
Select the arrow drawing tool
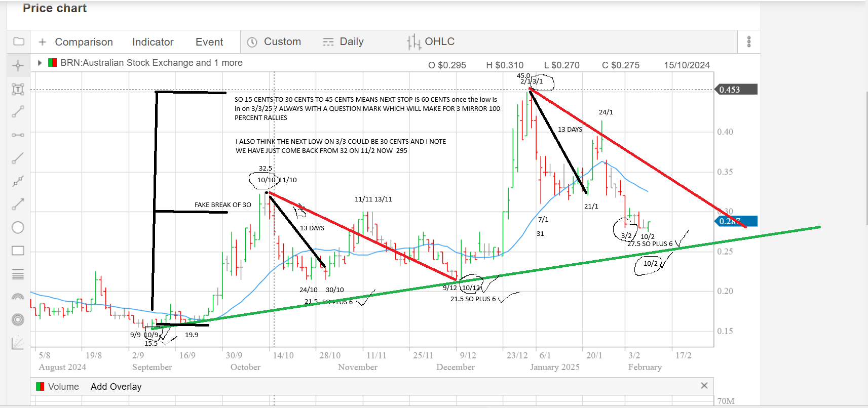point(18,204)
